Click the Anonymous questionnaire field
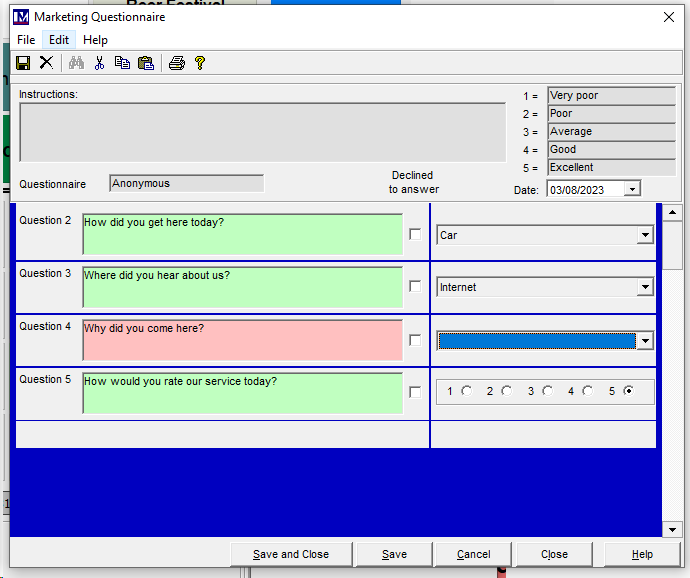Viewport: 690px width, 578px height. coord(187,183)
